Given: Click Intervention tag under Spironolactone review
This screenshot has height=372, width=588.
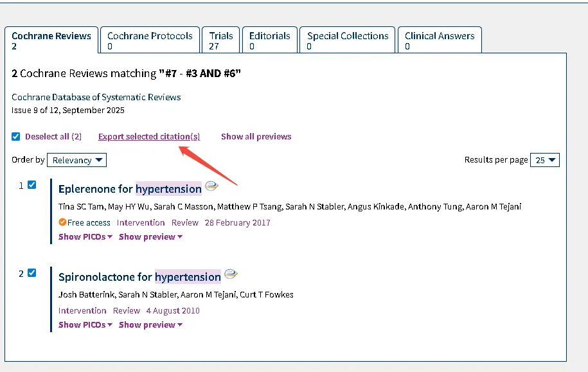Looking at the screenshot, I should tap(82, 311).
